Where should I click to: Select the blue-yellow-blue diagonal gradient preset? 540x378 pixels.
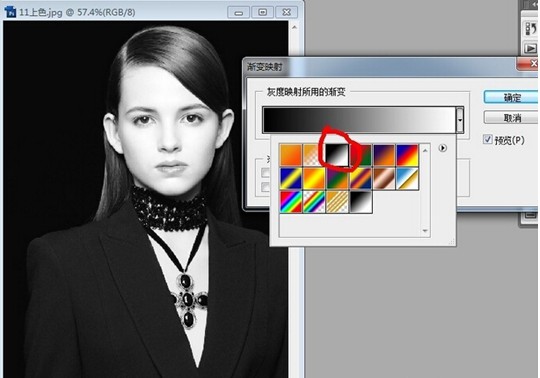pos(291,178)
